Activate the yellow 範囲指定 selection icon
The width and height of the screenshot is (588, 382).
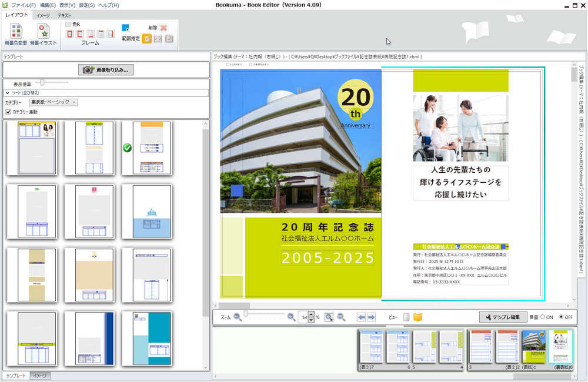pos(146,39)
